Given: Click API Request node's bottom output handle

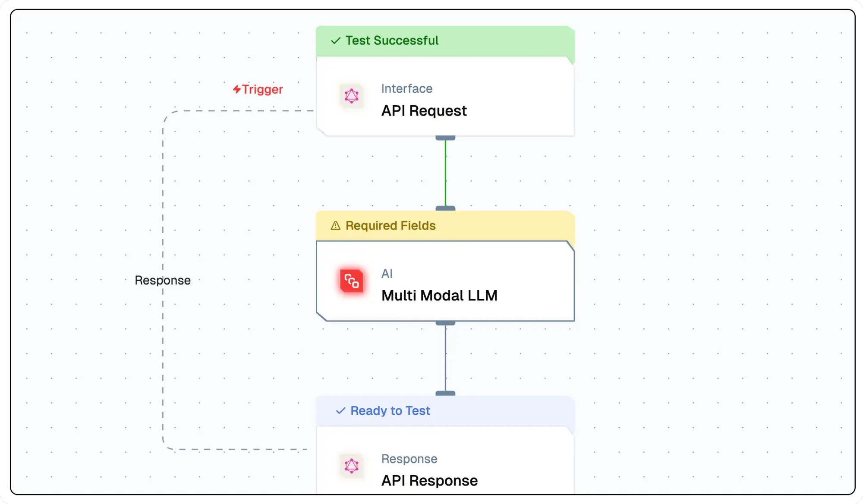Looking at the screenshot, I should coord(445,138).
